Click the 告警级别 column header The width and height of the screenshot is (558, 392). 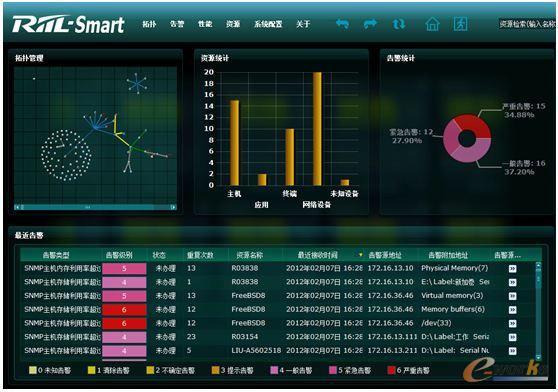[x=119, y=255]
